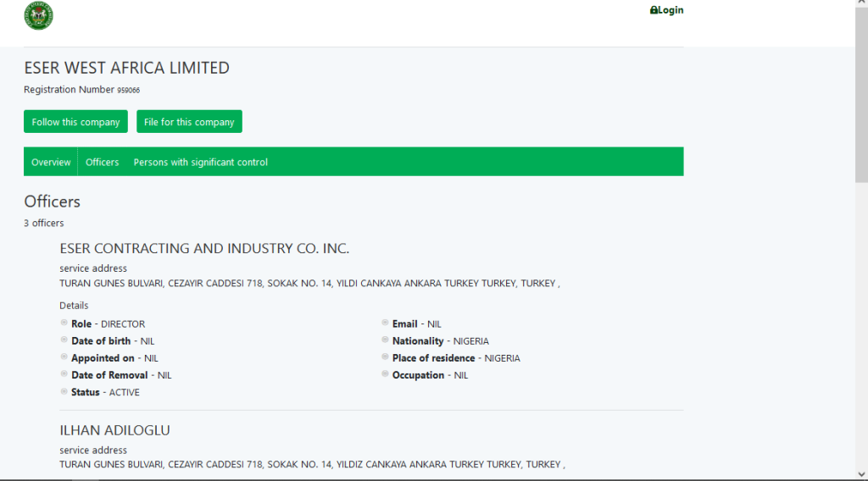Open Persons with significant control tab
This screenshot has width=868, height=481.
pos(200,162)
